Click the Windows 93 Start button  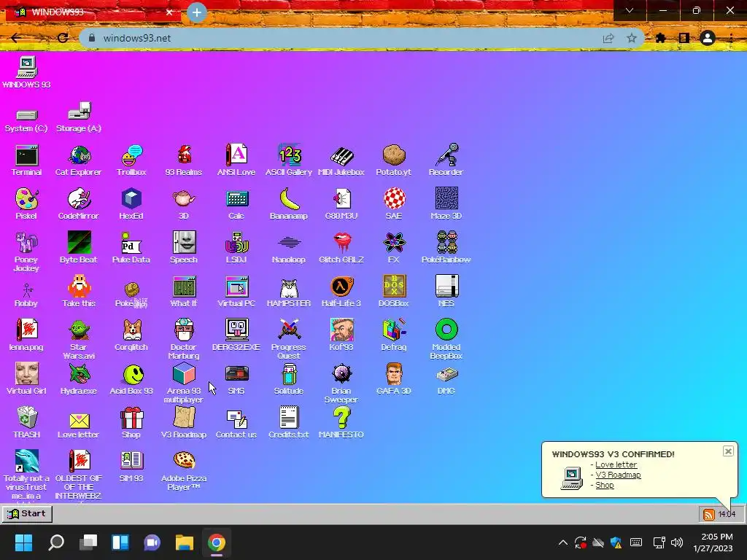coord(28,514)
